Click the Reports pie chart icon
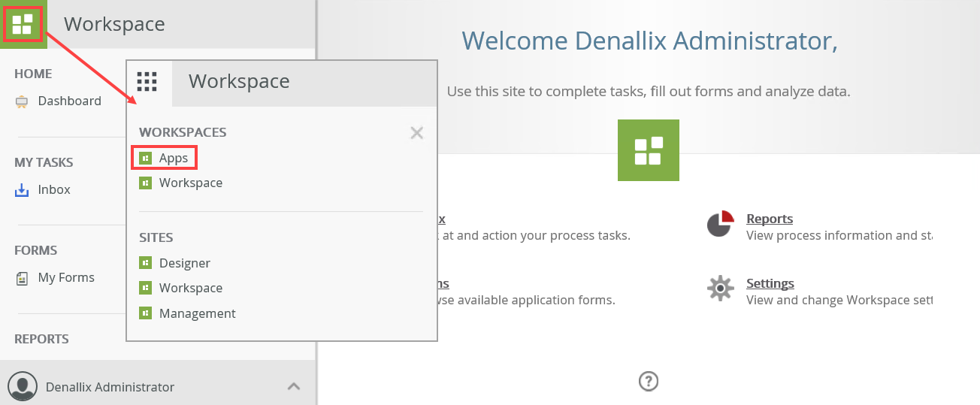Image resolution: width=980 pixels, height=405 pixels. pos(720,224)
